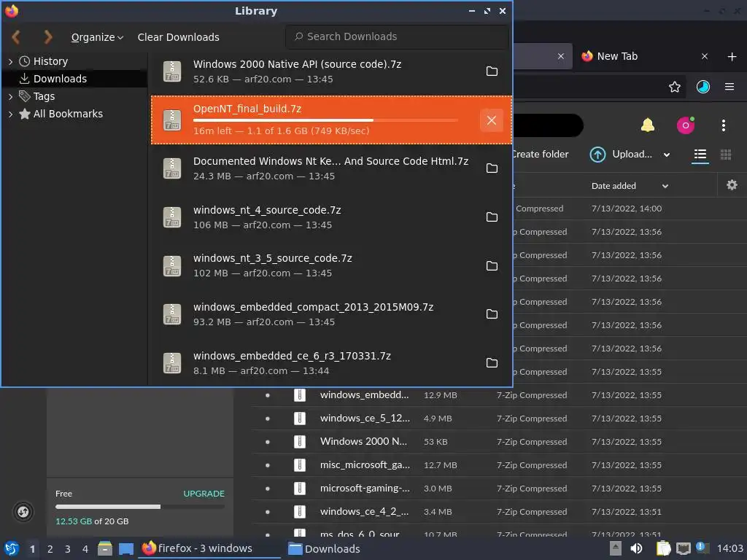Open the system start menu icon
The image size is (747, 560).
(x=11, y=548)
